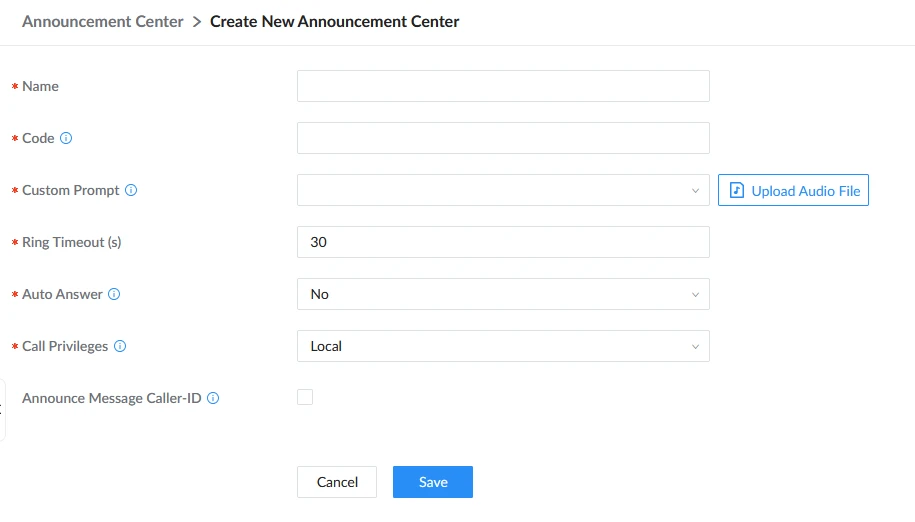Click the Call Privileges info icon

pos(120,346)
